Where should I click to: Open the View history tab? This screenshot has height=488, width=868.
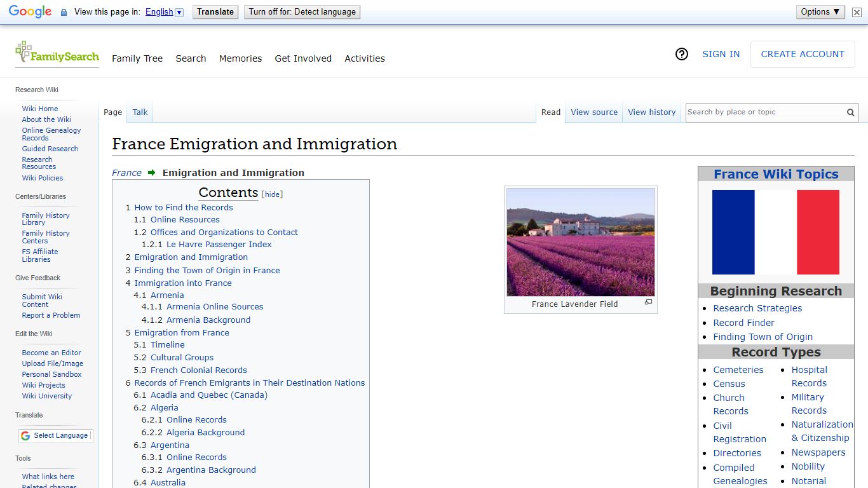[652, 112]
